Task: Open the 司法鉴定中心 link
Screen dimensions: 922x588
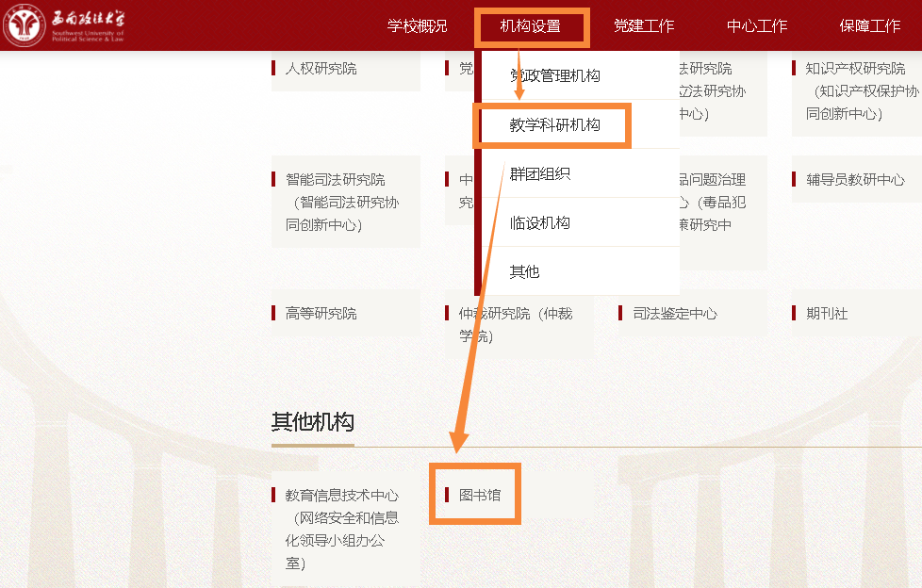Action: point(675,314)
